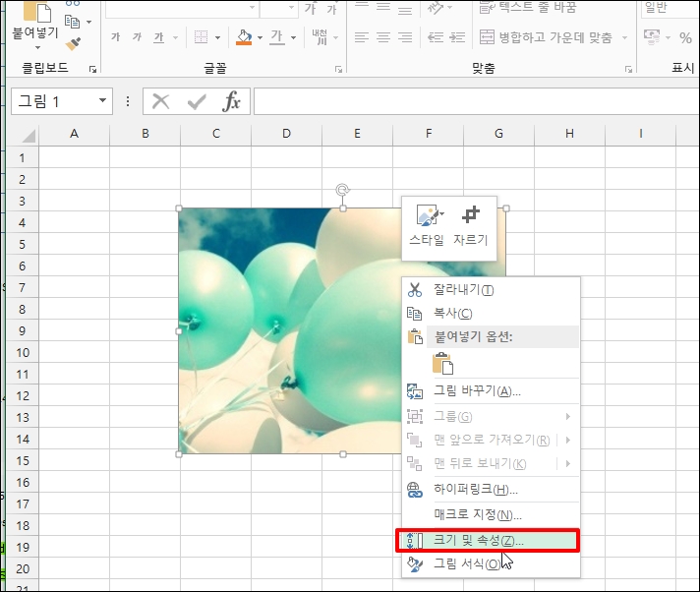The height and width of the screenshot is (592, 700).
Task: Click the formula bar Enter checkmark icon
Action: click(x=197, y=102)
